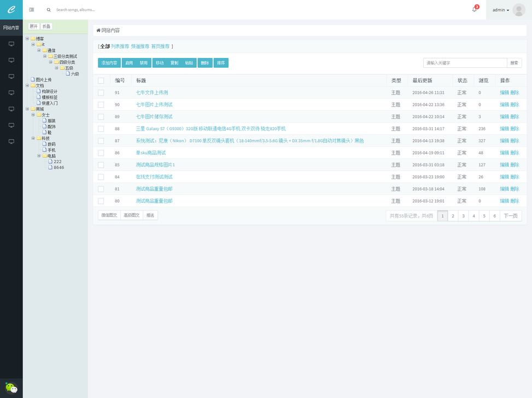Click the 排序 button
Viewport: 532px width, 398px height.
pos(221,63)
